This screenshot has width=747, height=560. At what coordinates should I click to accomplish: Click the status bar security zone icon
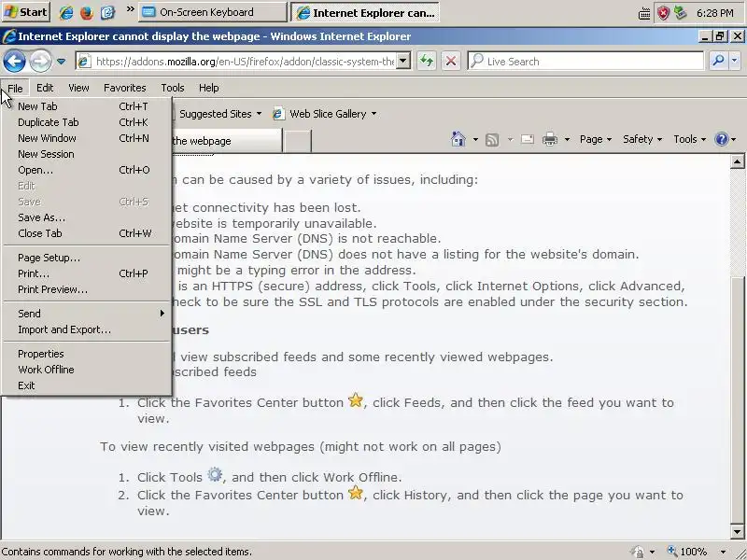coord(637,552)
